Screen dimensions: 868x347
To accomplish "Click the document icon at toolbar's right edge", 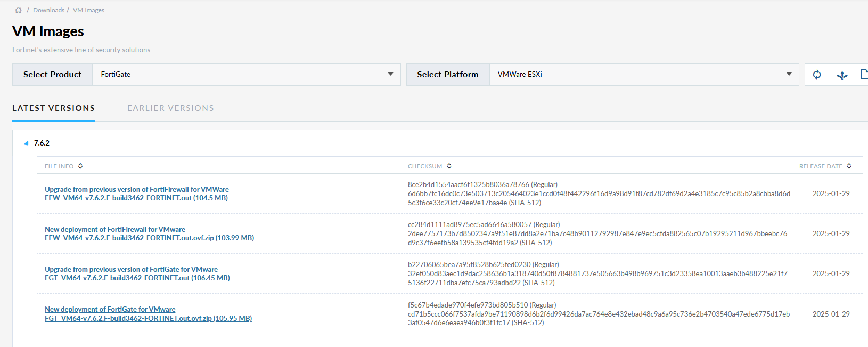I will (864, 75).
